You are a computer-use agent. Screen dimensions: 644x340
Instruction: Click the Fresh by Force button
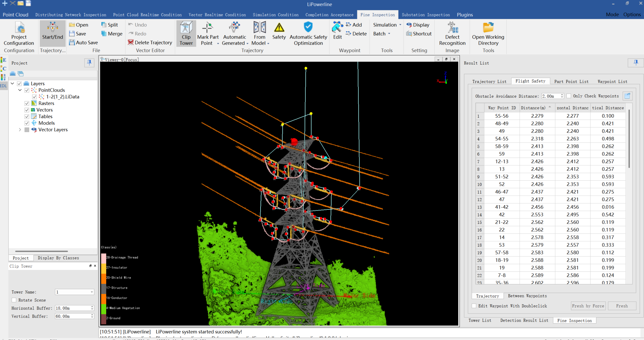point(588,306)
